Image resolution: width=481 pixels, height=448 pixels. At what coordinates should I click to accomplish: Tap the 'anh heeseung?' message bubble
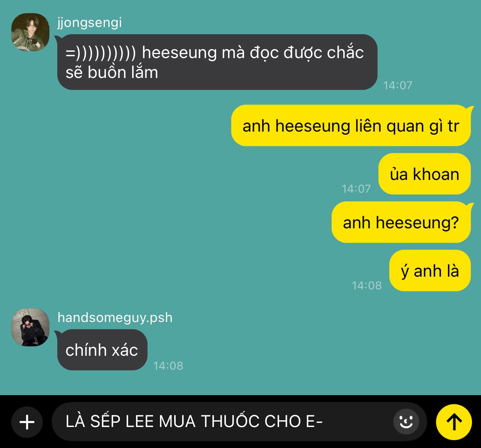pos(401,222)
